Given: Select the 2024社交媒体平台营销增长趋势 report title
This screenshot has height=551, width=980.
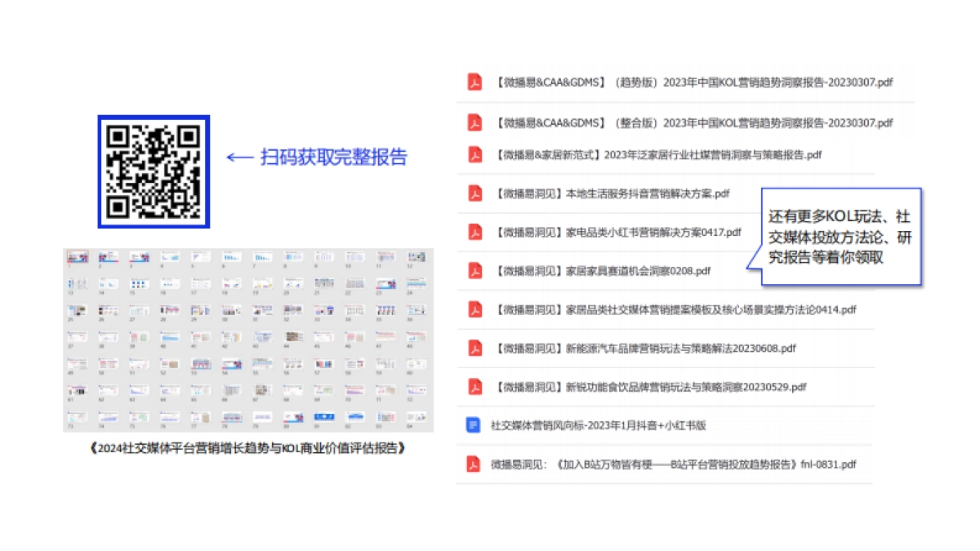Looking at the screenshot, I should tap(247, 447).
